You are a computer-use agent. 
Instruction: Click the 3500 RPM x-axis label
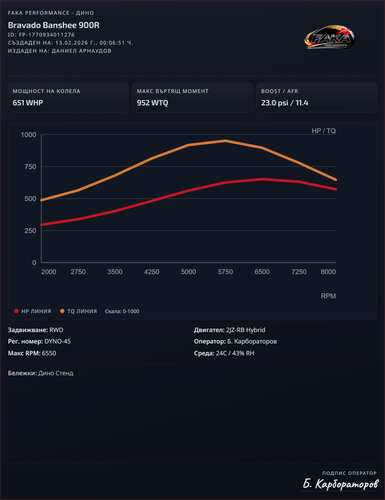click(115, 272)
